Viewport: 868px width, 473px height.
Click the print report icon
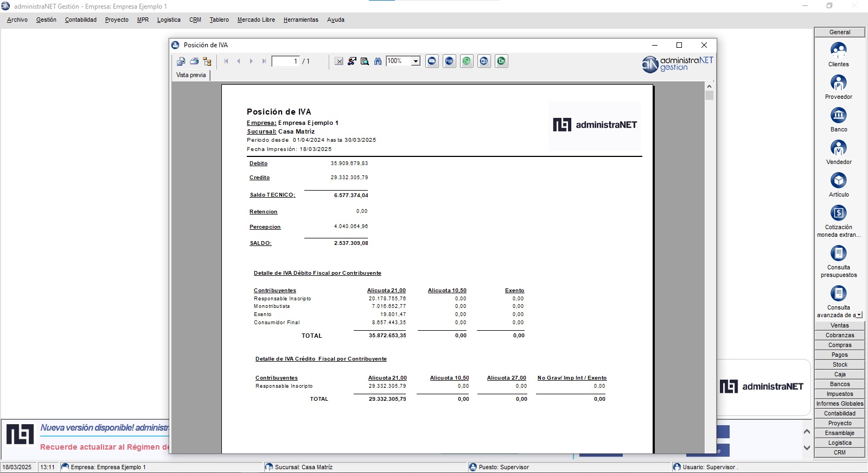[x=194, y=61]
